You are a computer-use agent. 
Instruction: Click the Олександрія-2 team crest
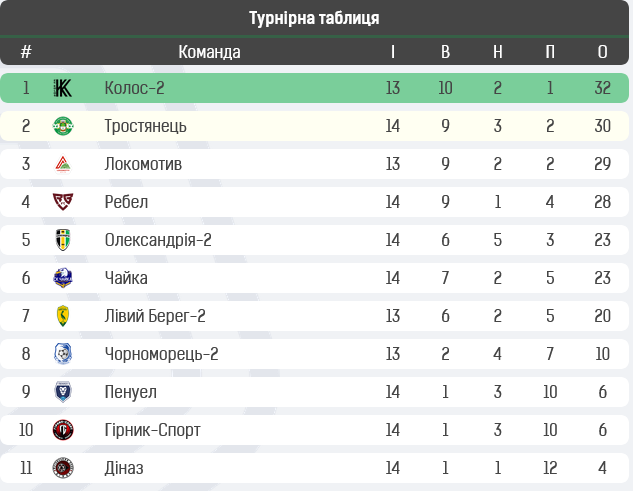(x=63, y=240)
